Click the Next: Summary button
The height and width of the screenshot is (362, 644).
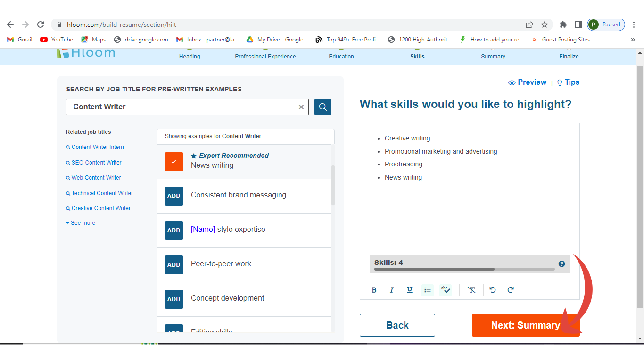pyautogui.click(x=525, y=325)
